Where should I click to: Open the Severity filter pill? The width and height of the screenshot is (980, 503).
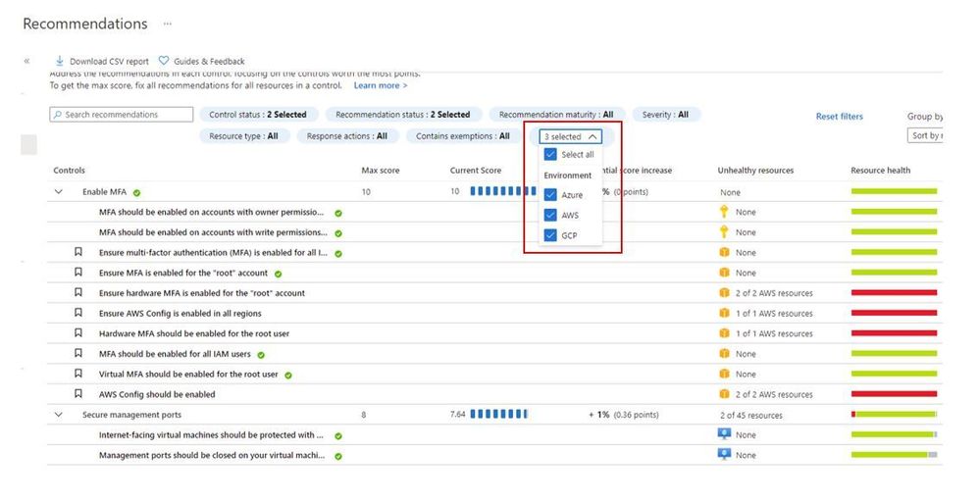[666, 115]
